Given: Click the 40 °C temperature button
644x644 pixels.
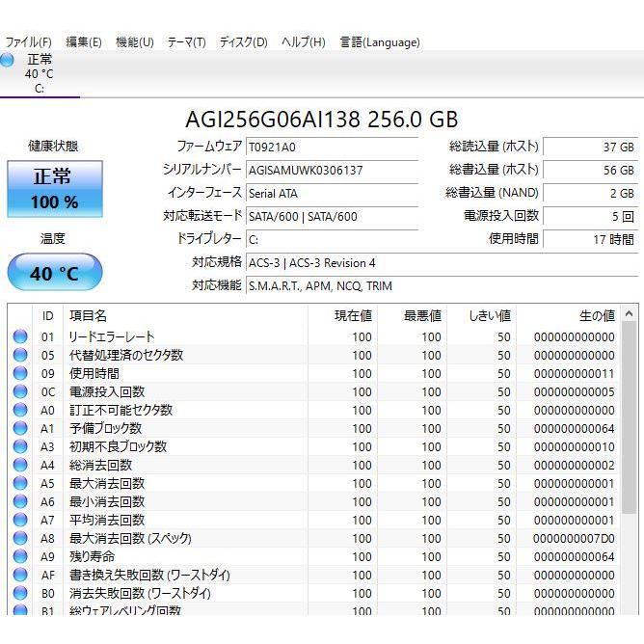Looking at the screenshot, I should click(55, 273).
